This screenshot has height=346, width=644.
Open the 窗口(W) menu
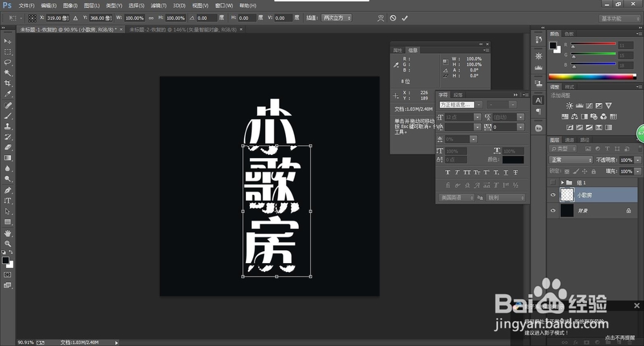coord(224,6)
